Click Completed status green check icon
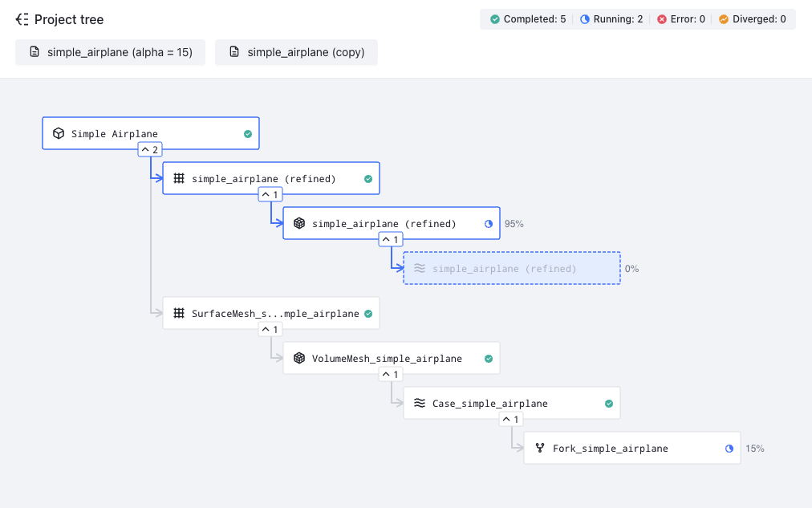 [x=495, y=19]
